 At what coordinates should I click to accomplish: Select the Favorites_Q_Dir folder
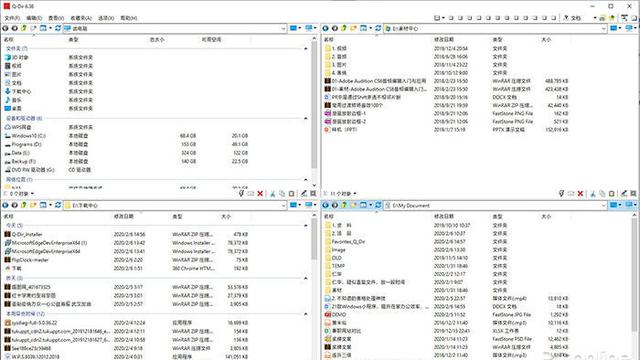345,242
